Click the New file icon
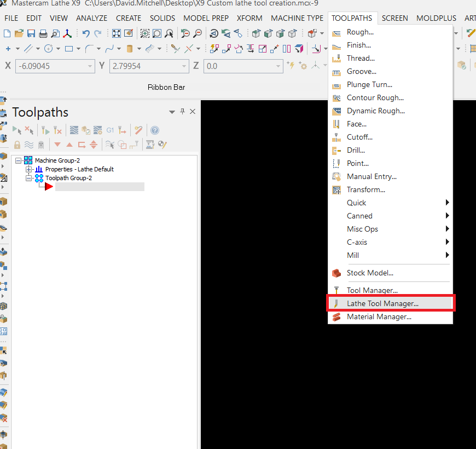 pyautogui.click(x=7, y=33)
